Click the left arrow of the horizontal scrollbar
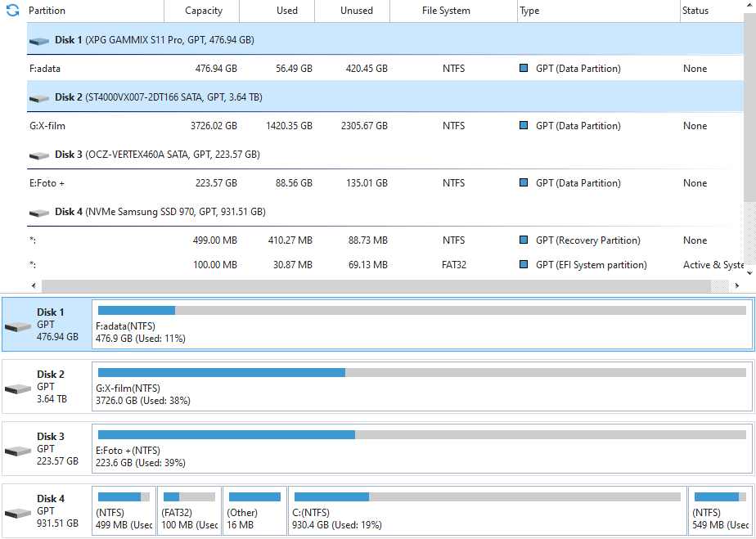This screenshot has width=756, height=539. coord(34,285)
